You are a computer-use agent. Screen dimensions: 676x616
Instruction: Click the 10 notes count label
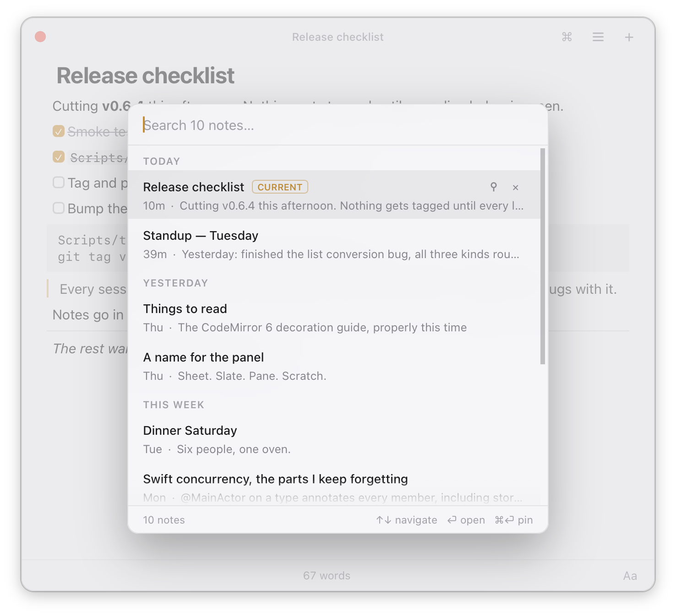click(164, 520)
